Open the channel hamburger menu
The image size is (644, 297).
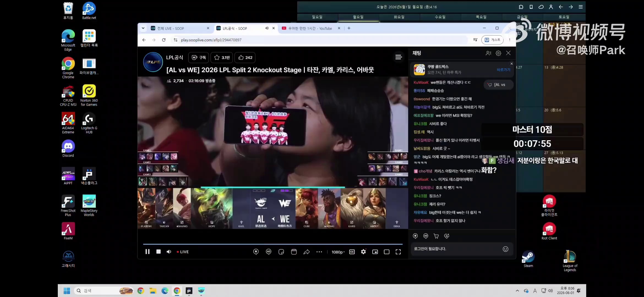399,57
